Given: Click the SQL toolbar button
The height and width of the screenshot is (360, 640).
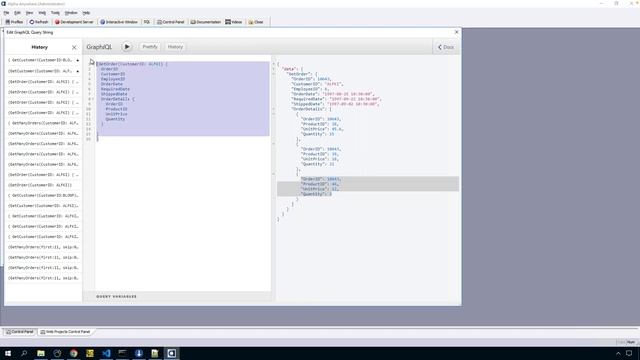Looking at the screenshot, I should 147,22.
